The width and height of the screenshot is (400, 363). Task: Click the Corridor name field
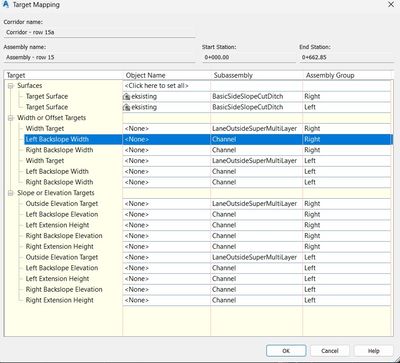click(99, 32)
